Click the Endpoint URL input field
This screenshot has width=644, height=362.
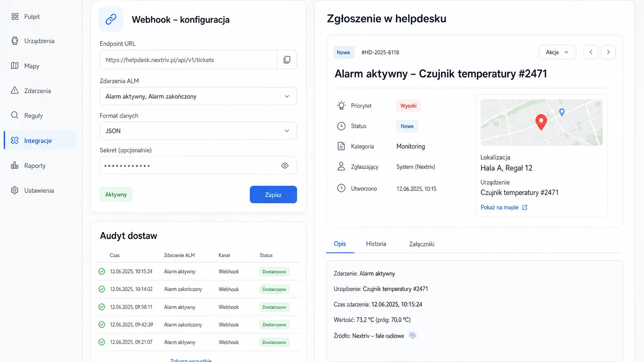[189, 59]
